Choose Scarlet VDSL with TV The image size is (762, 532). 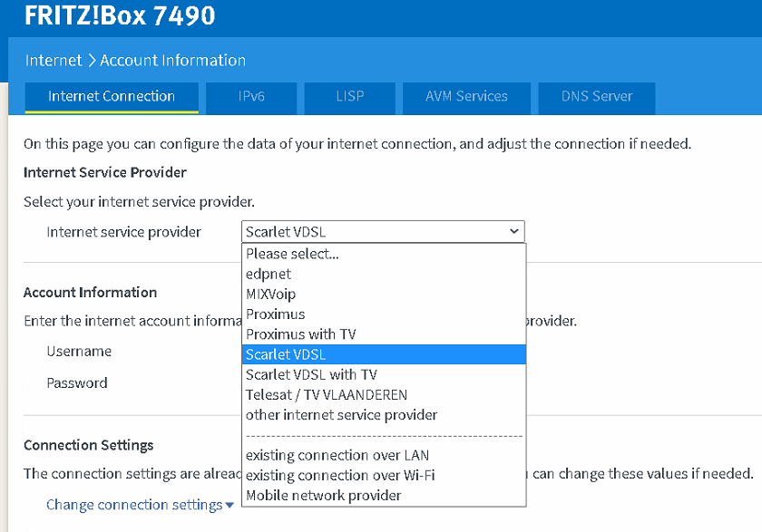click(x=311, y=374)
